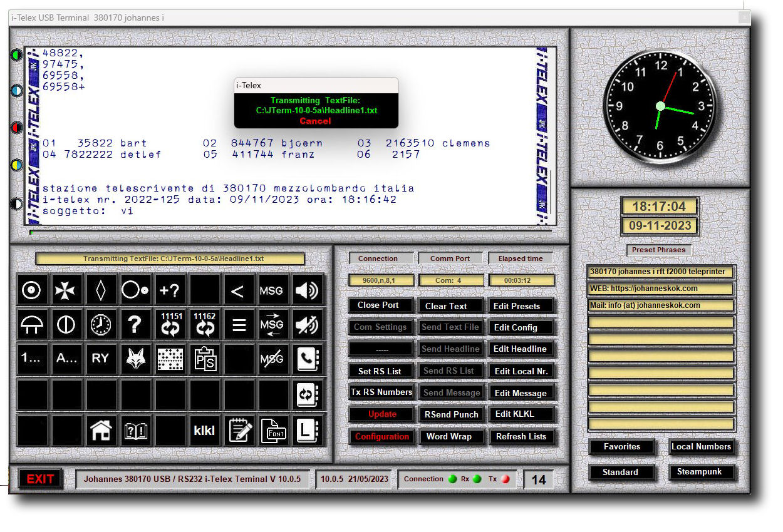Click the fox head icon
The height and width of the screenshot is (532, 783).
pos(135,359)
